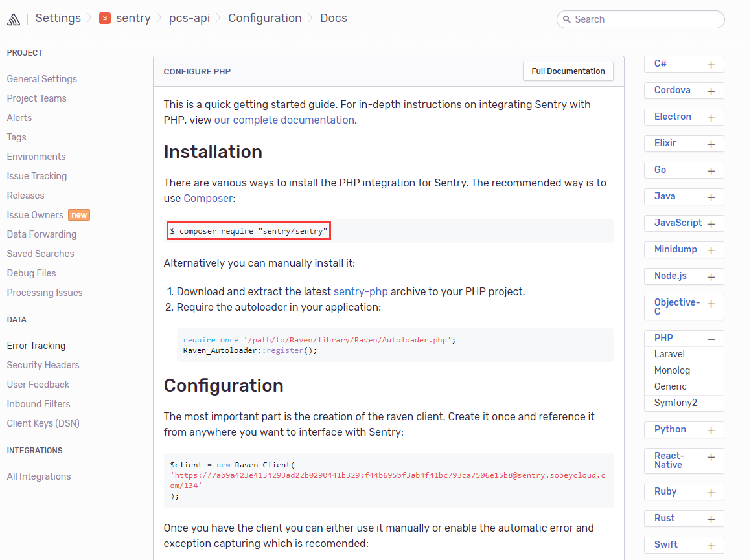Viewport: 749px width, 560px height.
Task: Expand the Ruby platform section
Action: (711, 493)
